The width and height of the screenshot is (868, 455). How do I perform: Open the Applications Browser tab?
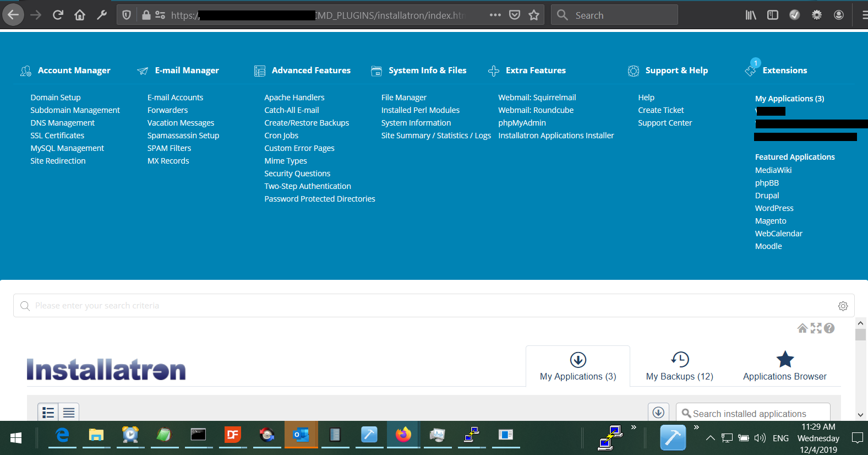point(785,366)
